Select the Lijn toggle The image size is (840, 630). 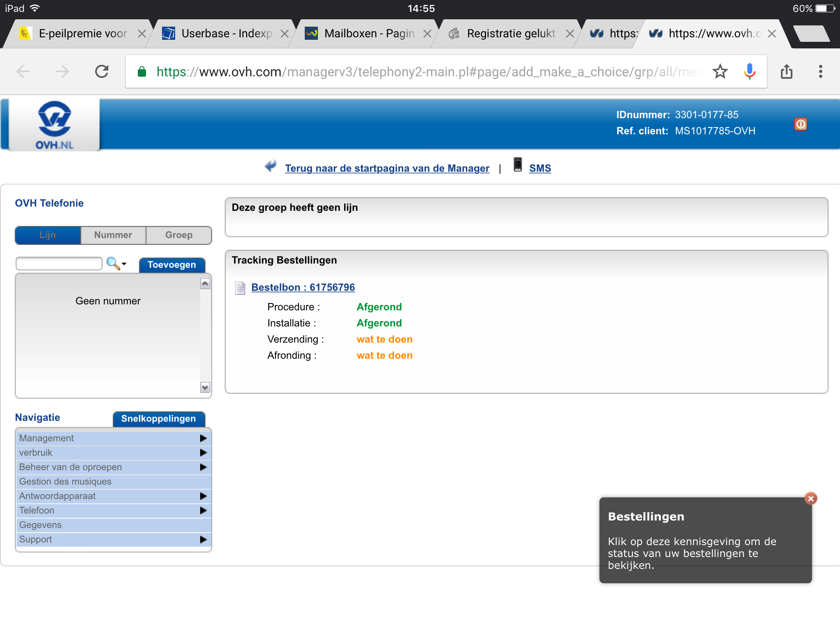coord(48,235)
